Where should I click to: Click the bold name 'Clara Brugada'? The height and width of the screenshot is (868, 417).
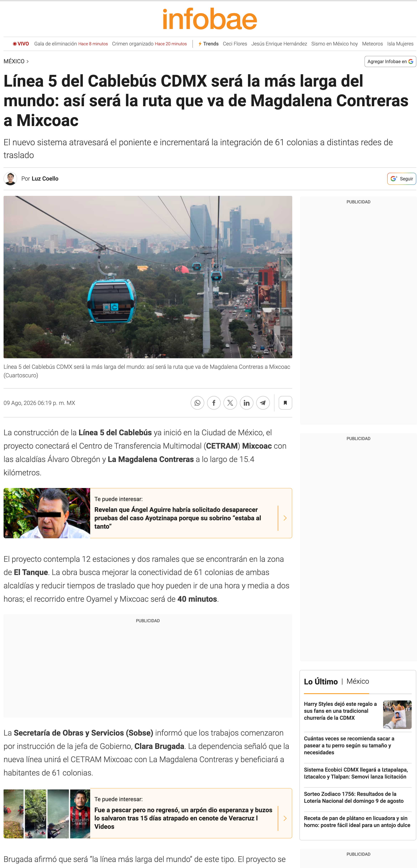159,746
